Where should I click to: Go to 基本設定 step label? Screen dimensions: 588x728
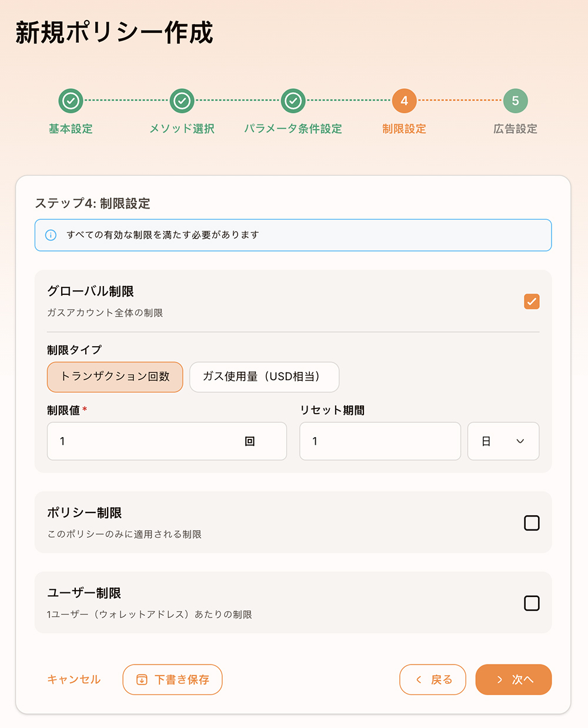(71, 129)
